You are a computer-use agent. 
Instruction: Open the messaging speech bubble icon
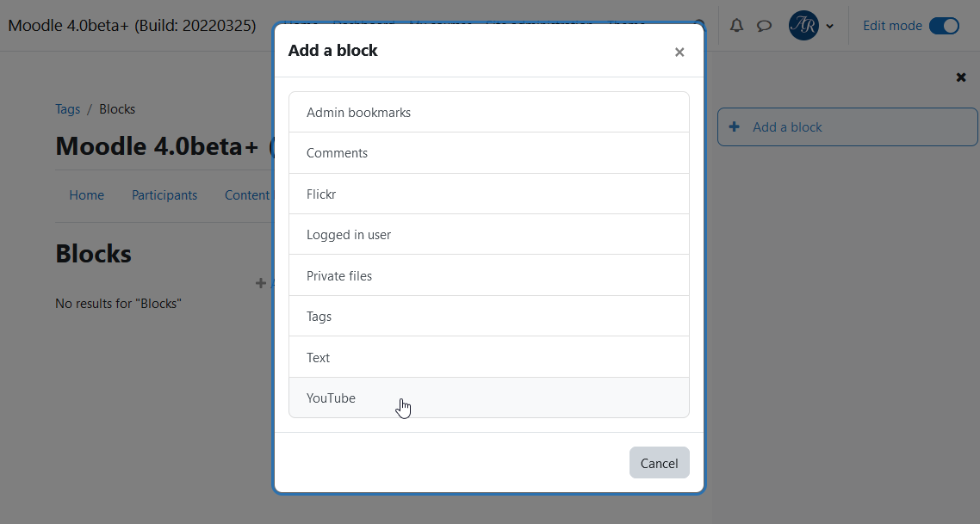coord(764,26)
